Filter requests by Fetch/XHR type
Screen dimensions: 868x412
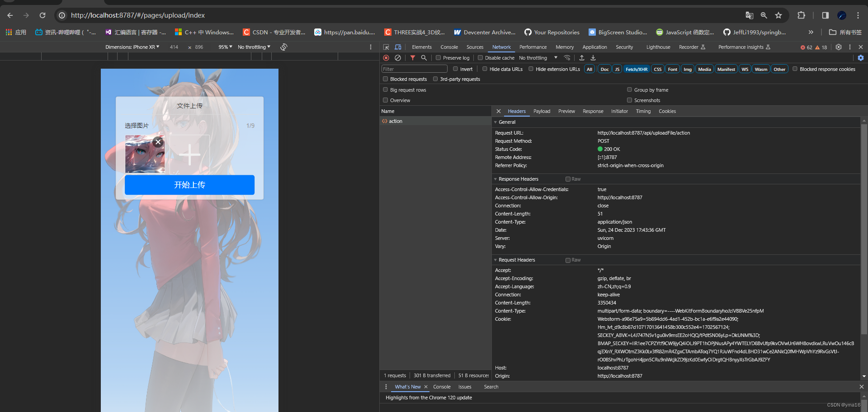637,69
